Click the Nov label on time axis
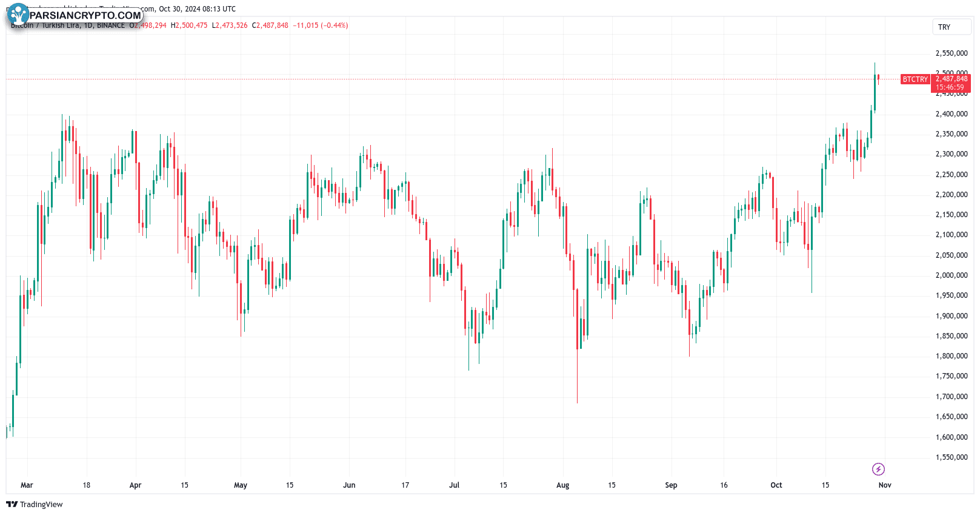 tap(885, 485)
